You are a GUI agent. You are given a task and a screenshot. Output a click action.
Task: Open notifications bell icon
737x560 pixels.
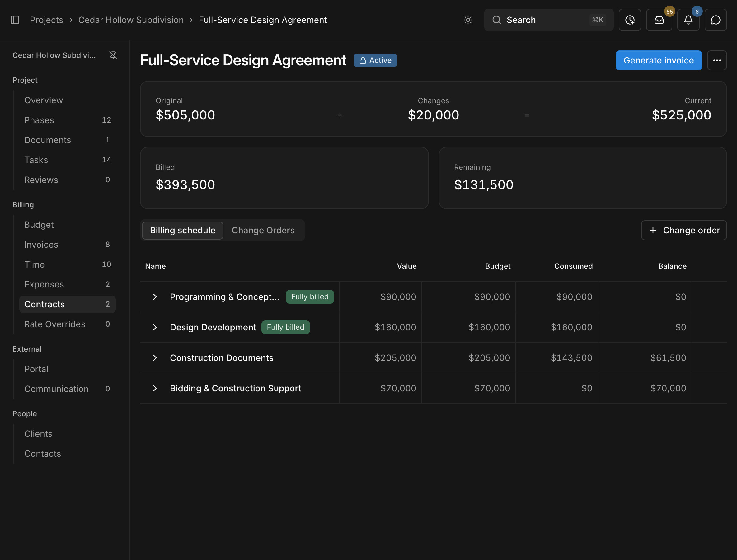(x=688, y=20)
